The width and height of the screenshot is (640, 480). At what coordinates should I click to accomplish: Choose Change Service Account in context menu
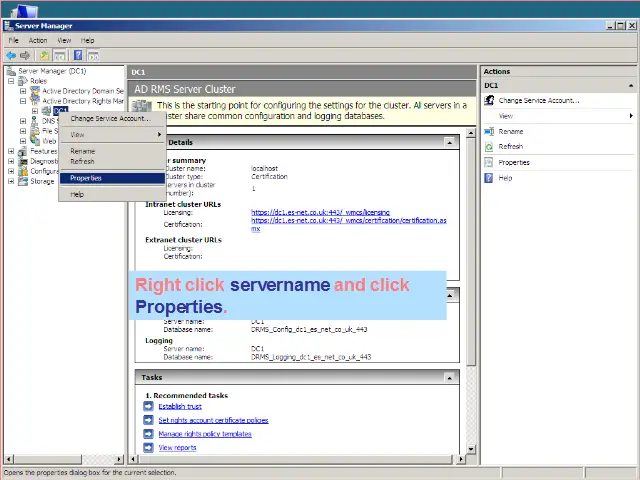click(109, 118)
